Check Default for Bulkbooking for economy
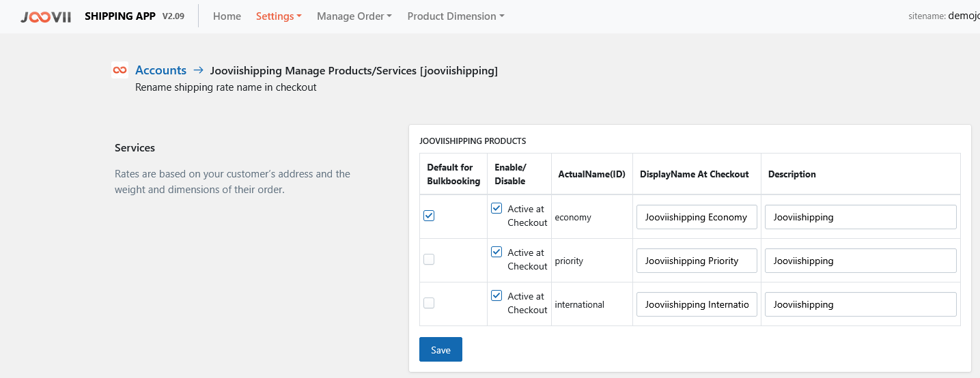Image resolution: width=980 pixels, height=378 pixels. 429,216
